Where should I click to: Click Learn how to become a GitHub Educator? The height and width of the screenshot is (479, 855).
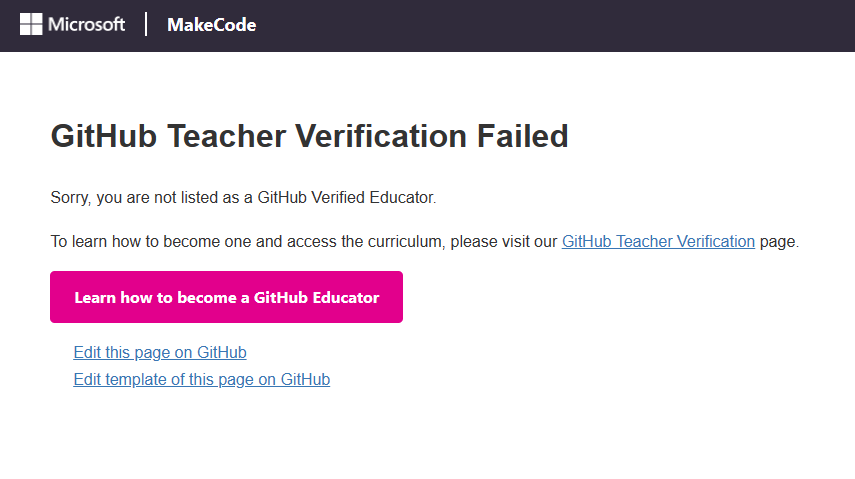(x=226, y=297)
